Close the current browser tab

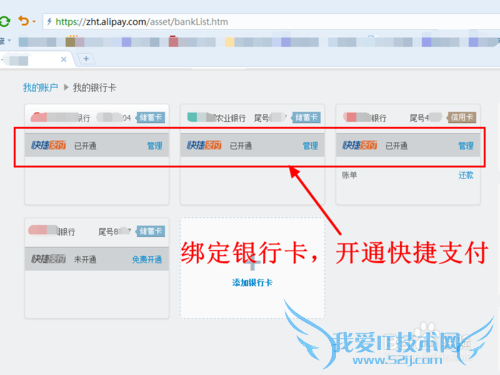coord(64,59)
